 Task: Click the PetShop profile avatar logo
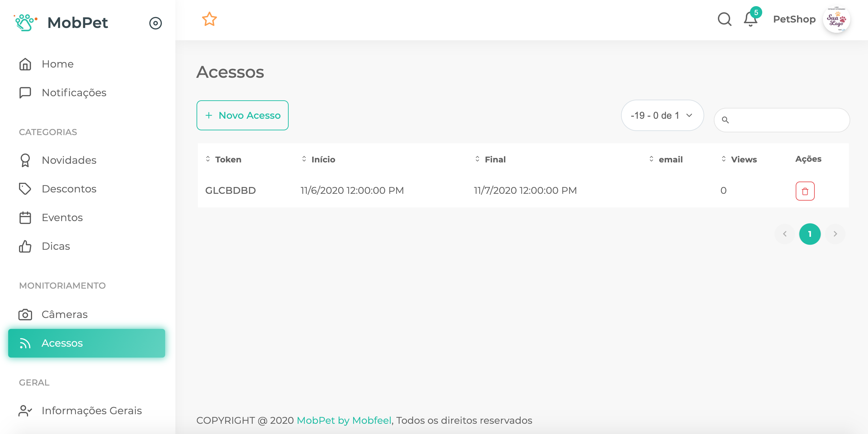[x=836, y=19]
